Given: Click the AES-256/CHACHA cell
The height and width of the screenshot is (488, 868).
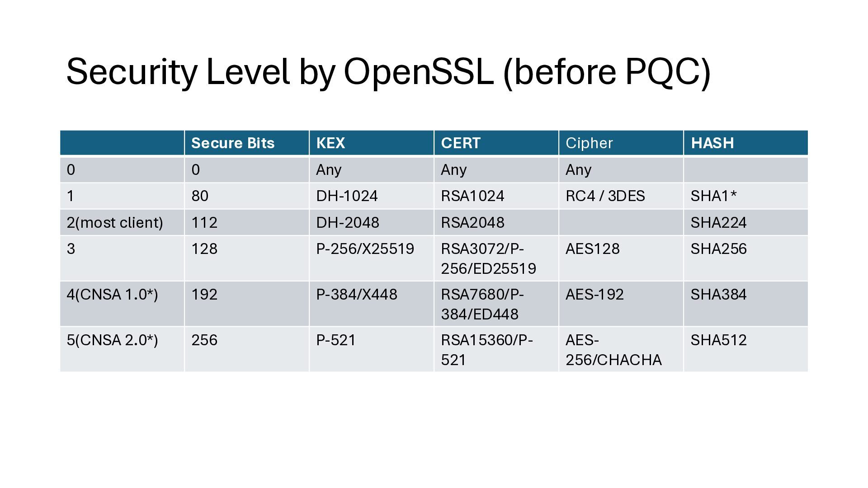Looking at the screenshot, I should (x=613, y=350).
